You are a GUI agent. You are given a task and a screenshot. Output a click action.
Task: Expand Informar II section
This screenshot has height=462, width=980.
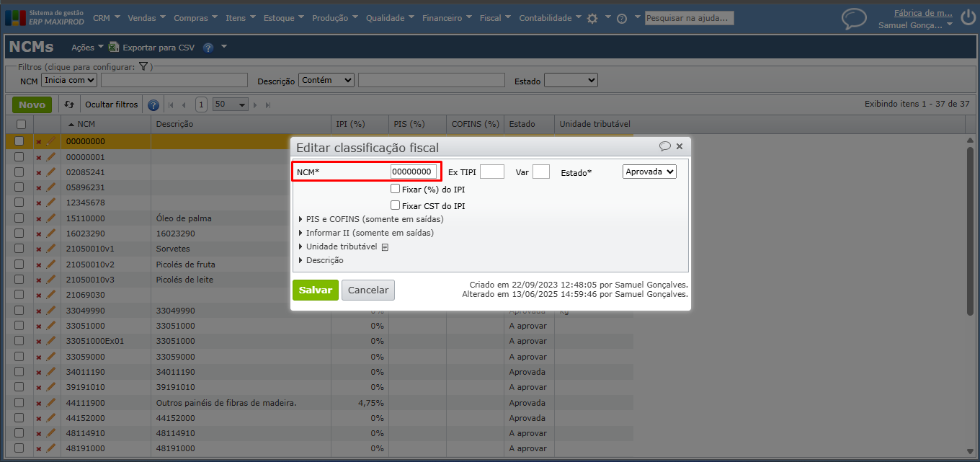(x=366, y=233)
